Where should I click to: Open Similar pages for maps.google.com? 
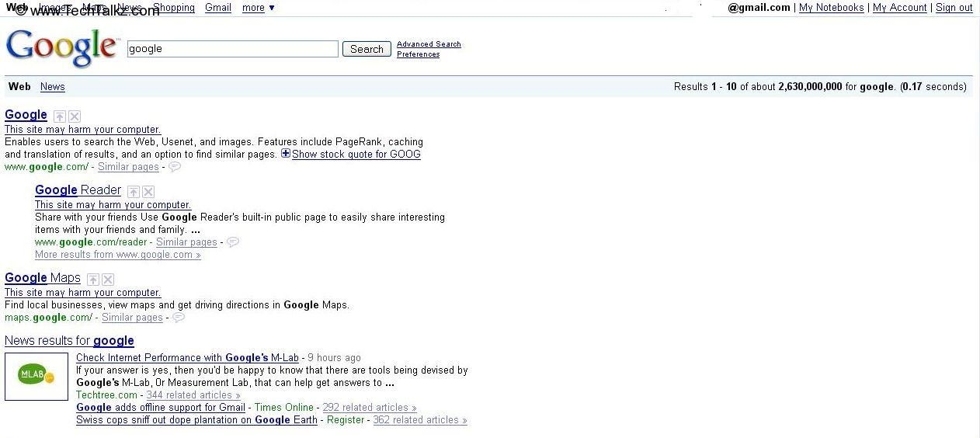[132, 318]
